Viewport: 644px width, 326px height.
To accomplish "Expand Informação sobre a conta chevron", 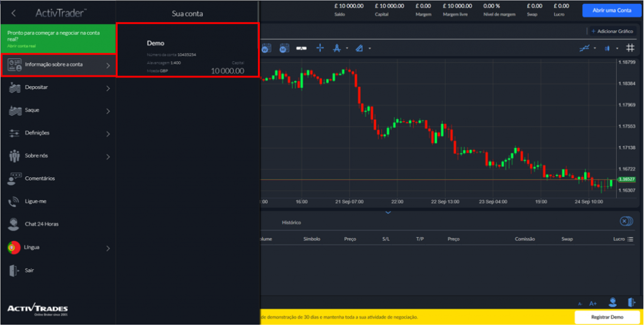I will pos(108,65).
